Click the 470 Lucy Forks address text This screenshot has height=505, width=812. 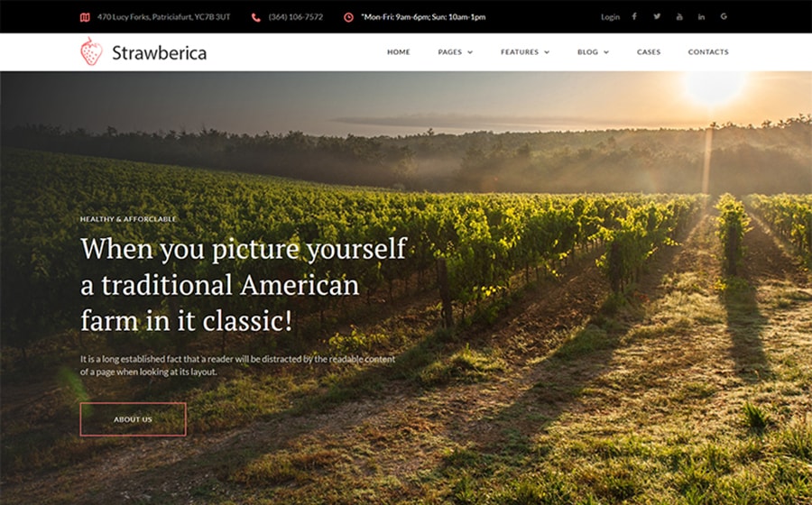pyautogui.click(x=163, y=17)
